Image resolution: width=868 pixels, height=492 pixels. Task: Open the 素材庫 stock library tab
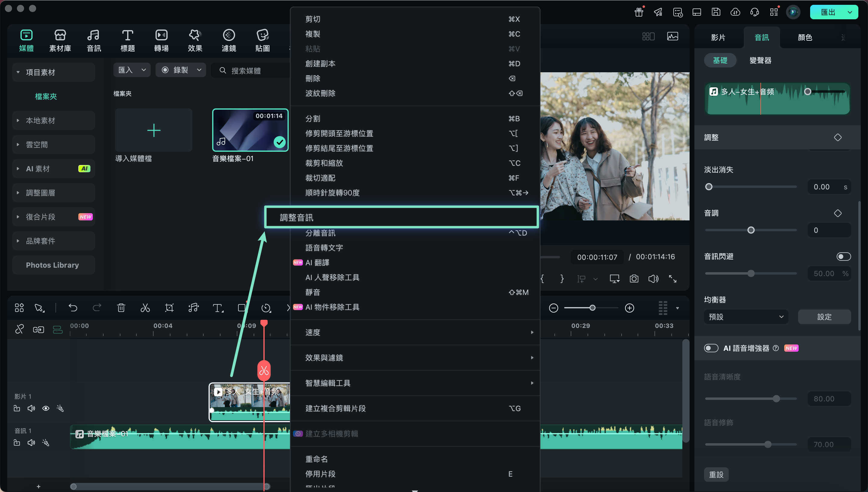tap(60, 41)
